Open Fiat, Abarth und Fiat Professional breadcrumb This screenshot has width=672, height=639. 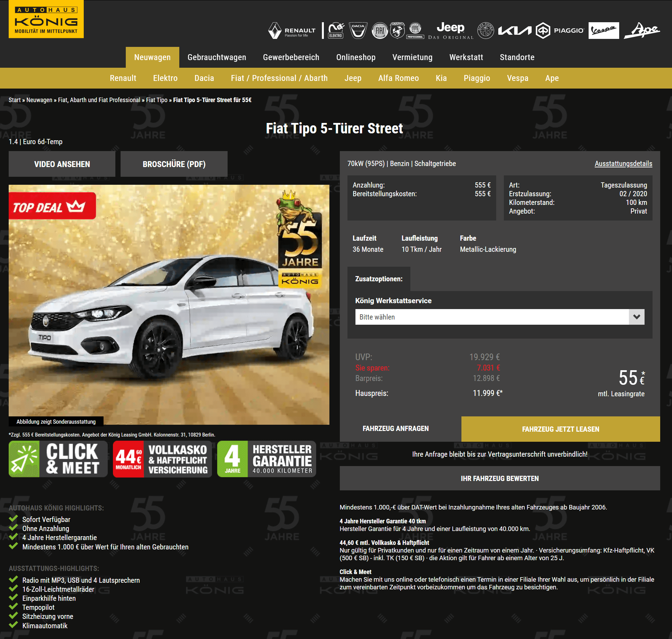[x=99, y=100]
